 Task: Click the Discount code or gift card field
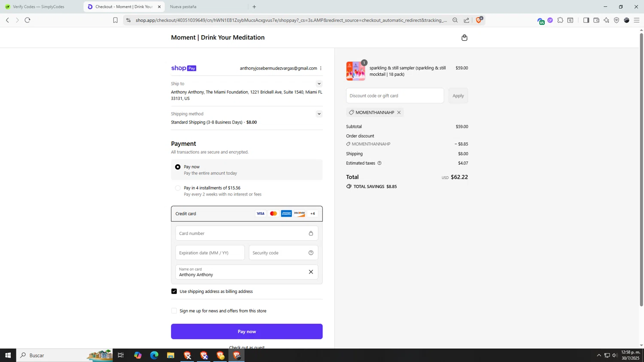tap(395, 96)
